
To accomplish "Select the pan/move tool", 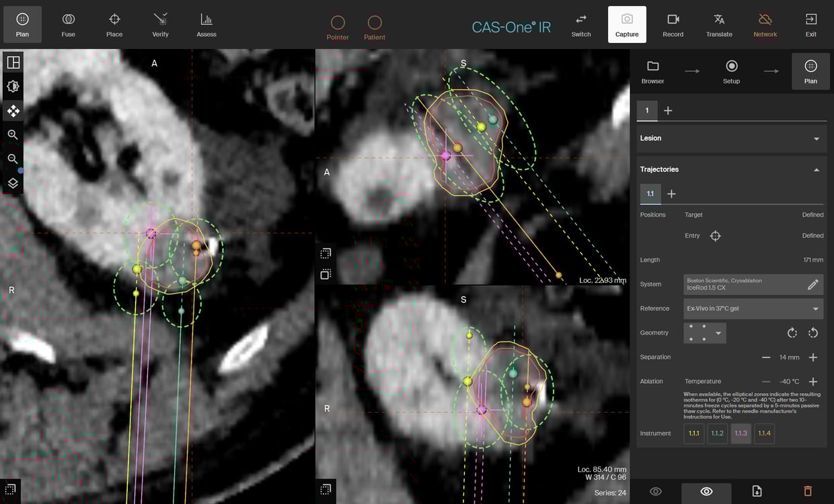I will 13,111.
